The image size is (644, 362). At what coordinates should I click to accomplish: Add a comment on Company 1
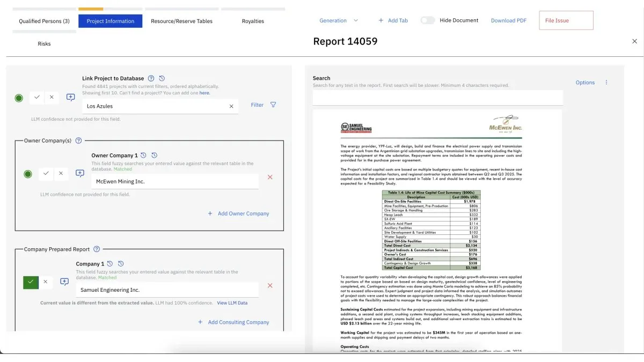(x=64, y=282)
